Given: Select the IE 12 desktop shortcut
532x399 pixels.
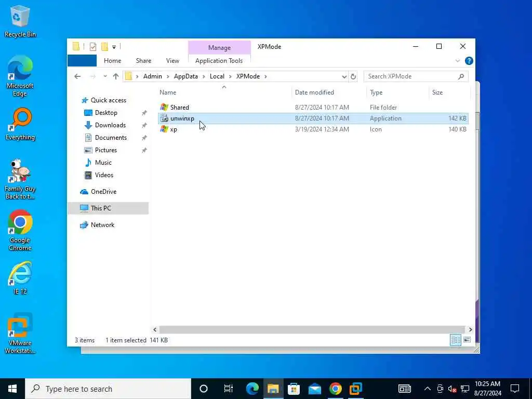Looking at the screenshot, I should [x=20, y=278].
